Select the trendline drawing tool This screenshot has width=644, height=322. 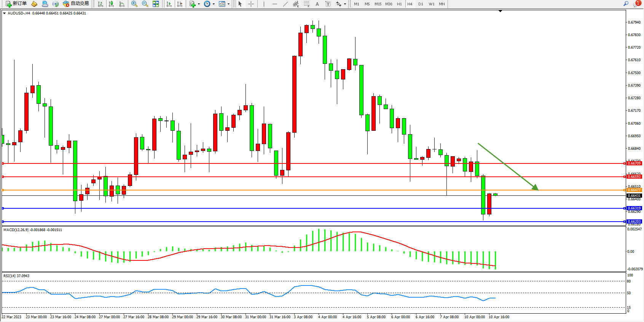pyautogui.click(x=285, y=4)
